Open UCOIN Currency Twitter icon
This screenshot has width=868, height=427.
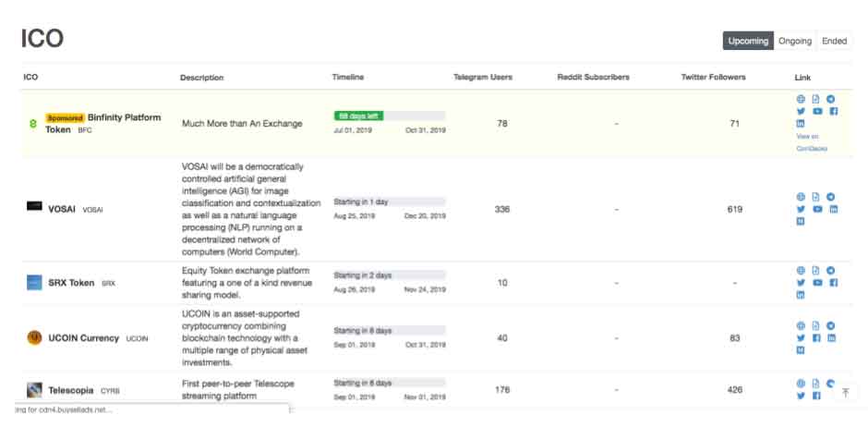pyautogui.click(x=801, y=338)
